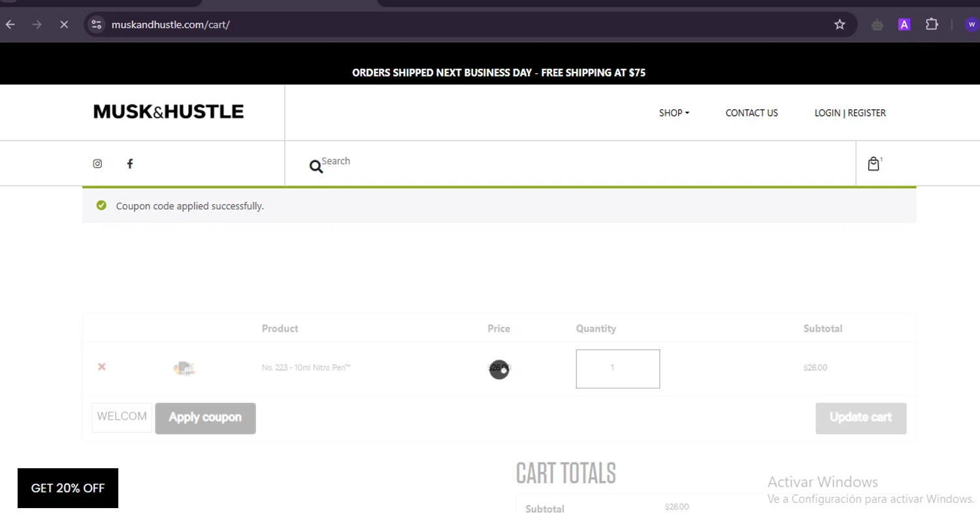This screenshot has height=514, width=980.
Task: Click the gray robot extension icon
Action: point(877,25)
